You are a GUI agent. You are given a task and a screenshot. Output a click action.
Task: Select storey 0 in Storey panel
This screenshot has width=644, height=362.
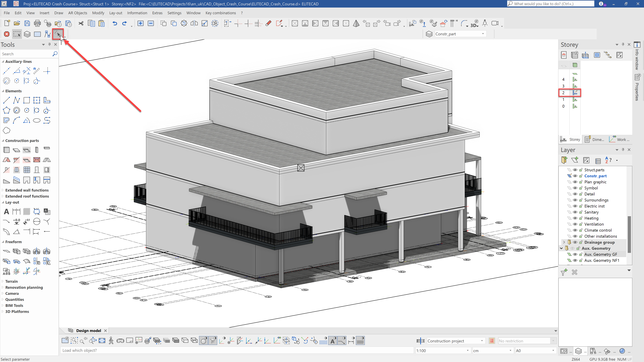click(563, 106)
